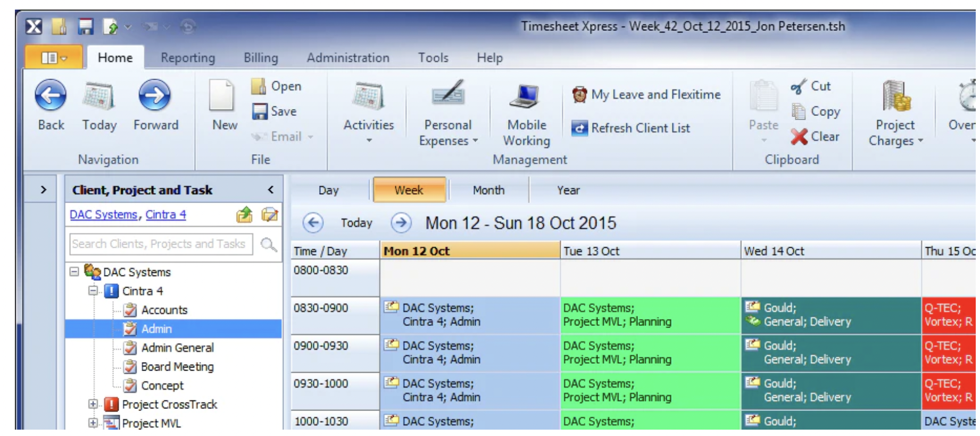Click Refresh Client List
Viewport: 980px width, 436px height.
click(631, 128)
